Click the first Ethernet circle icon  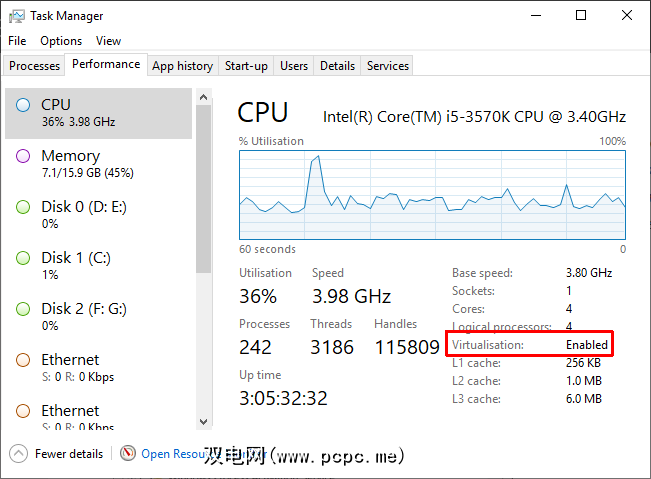tap(22, 360)
